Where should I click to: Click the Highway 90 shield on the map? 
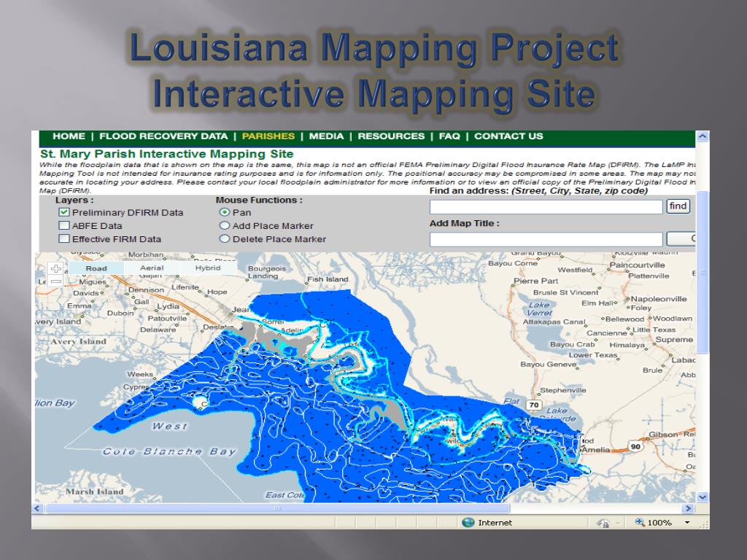(635, 446)
